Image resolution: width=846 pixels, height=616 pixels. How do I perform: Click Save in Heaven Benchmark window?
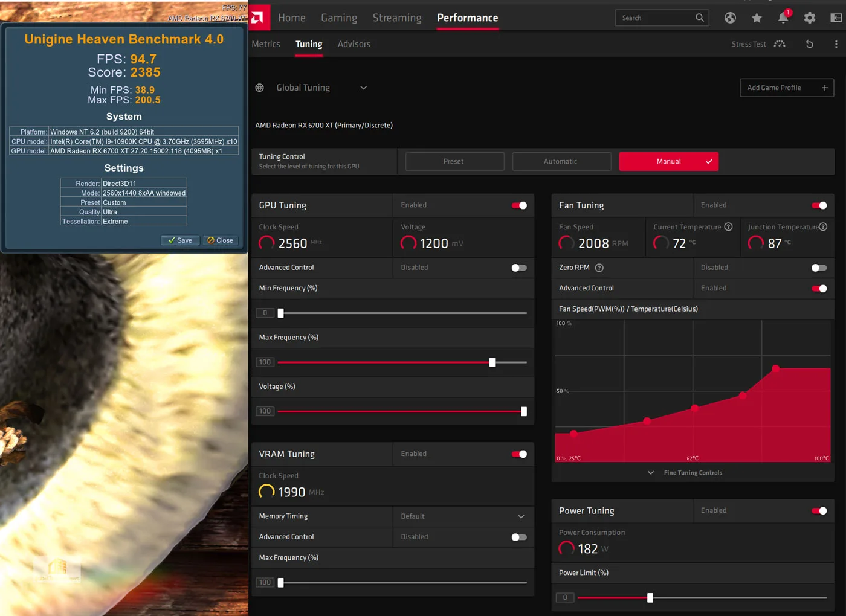point(180,240)
